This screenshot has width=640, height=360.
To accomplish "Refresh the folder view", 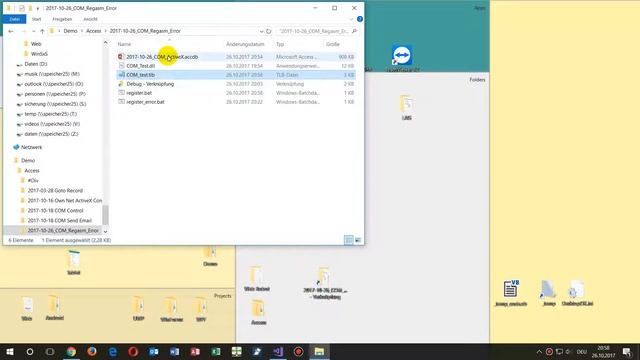I will 269,31.
